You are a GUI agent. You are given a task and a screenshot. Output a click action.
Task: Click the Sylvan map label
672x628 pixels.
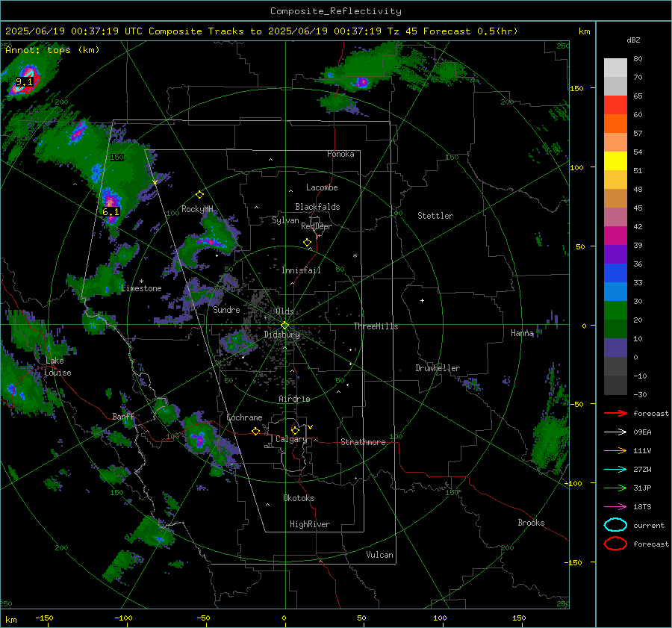click(285, 220)
